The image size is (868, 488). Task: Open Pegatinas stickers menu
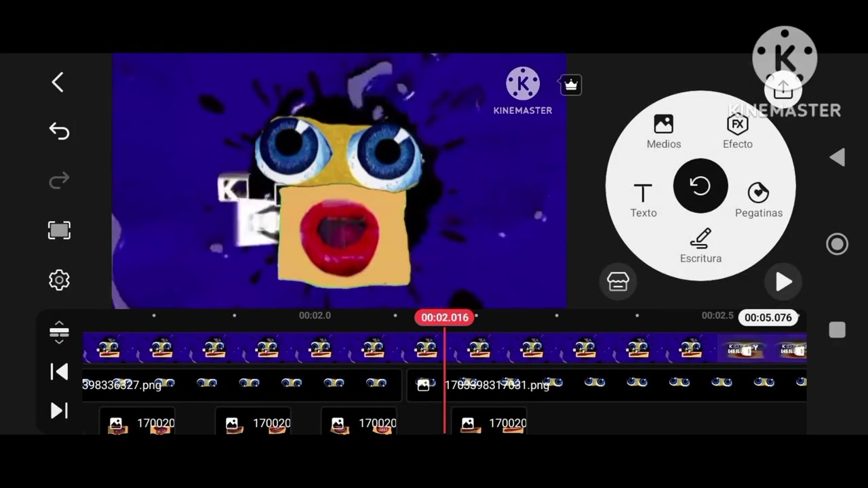pyautogui.click(x=758, y=201)
